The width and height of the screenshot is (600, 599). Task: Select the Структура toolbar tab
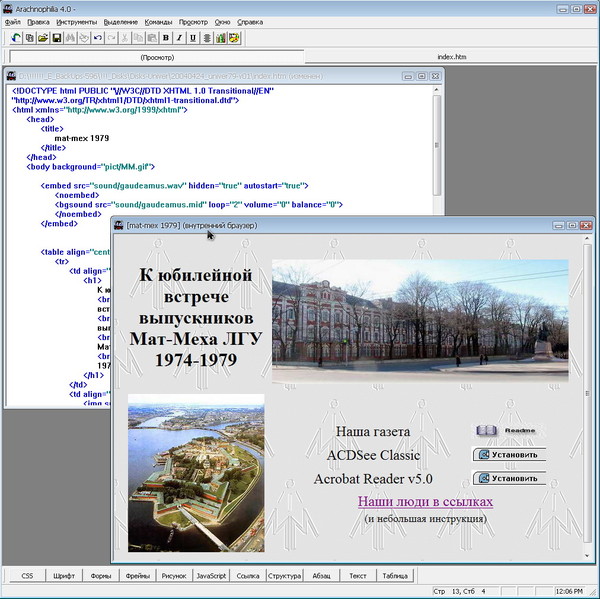[x=284, y=575]
